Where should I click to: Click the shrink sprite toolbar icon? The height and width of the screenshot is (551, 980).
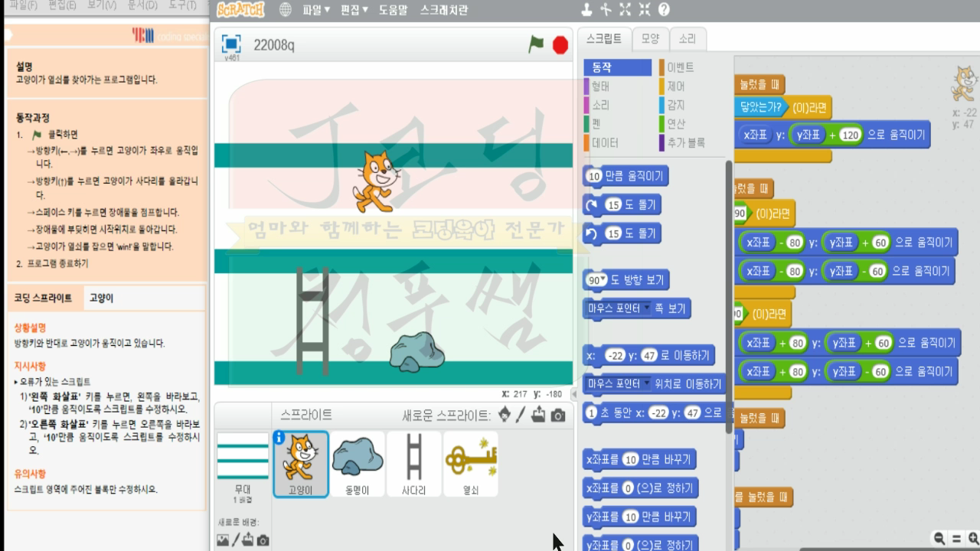pyautogui.click(x=645, y=9)
